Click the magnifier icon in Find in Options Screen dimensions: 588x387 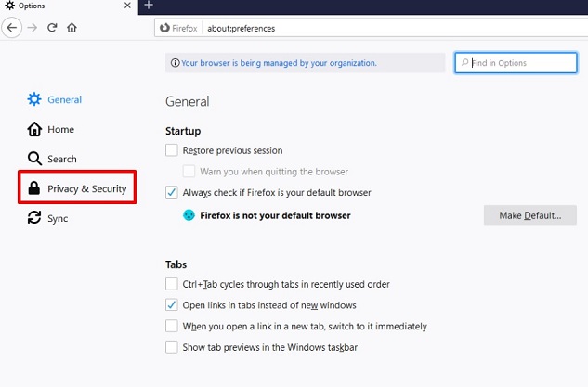pos(464,62)
